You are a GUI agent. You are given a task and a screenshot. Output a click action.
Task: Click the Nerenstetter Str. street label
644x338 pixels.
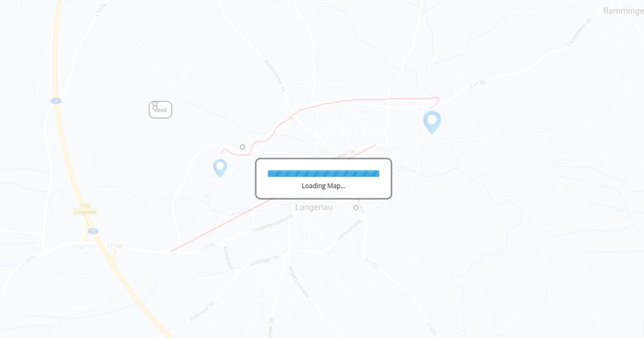(x=274, y=76)
